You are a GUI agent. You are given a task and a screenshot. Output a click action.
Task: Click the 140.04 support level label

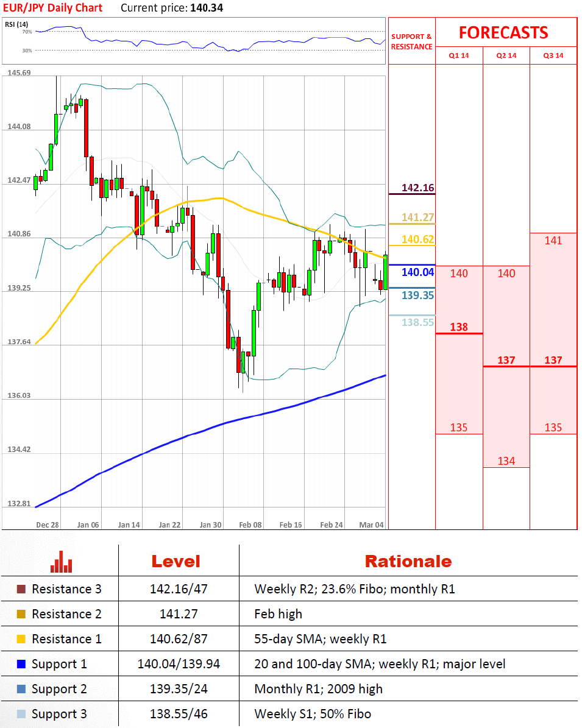pos(418,272)
